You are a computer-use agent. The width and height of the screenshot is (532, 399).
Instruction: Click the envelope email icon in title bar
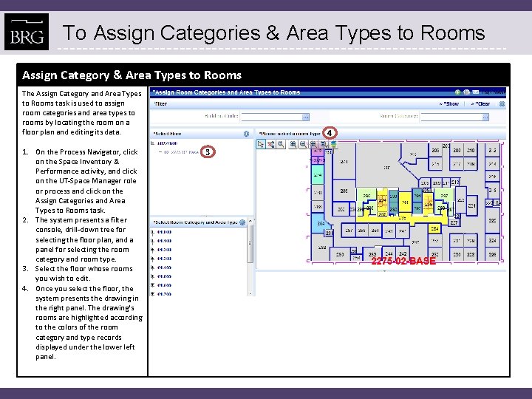(x=476, y=92)
